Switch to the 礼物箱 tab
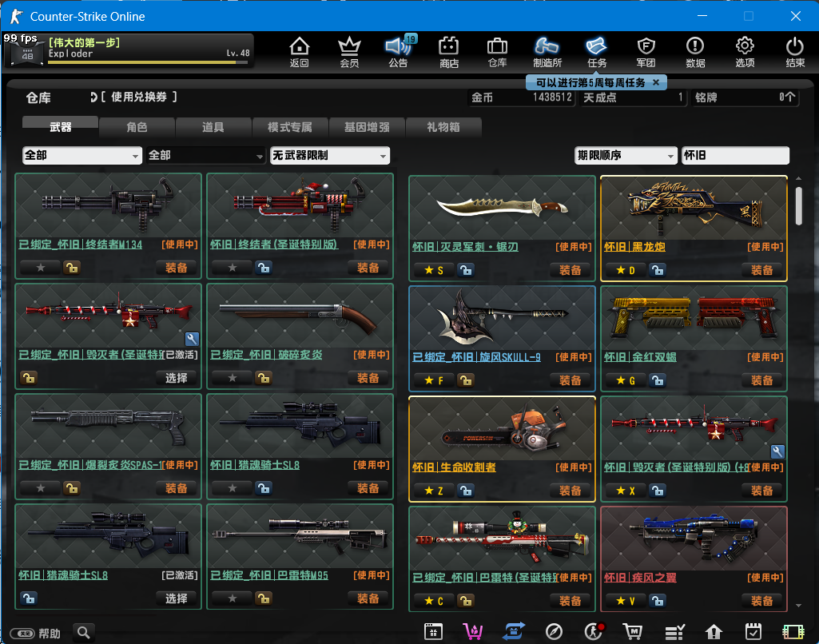Viewport: 819px width, 644px height. [x=443, y=127]
